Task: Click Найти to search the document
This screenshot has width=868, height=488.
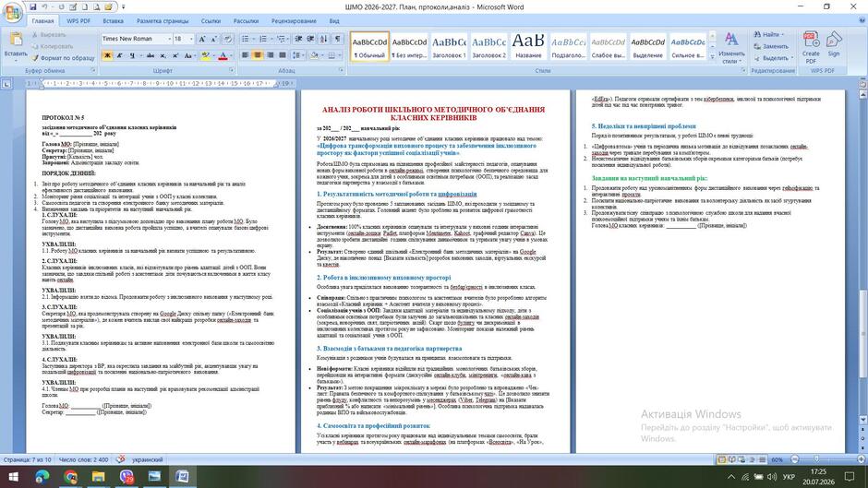Action: click(770, 34)
